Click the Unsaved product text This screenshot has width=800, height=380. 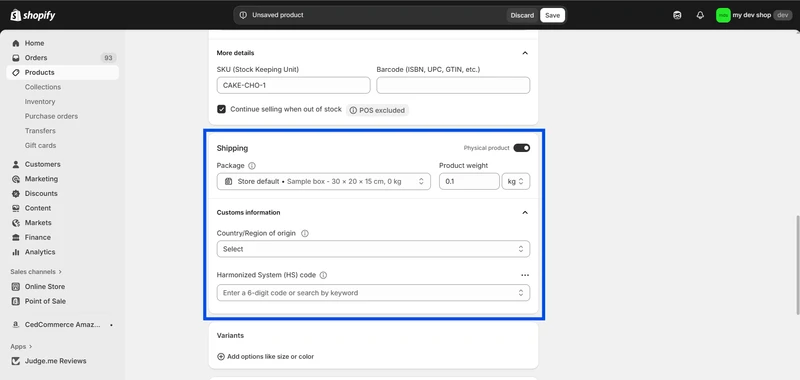pyautogui.click(x=278, y=15)
